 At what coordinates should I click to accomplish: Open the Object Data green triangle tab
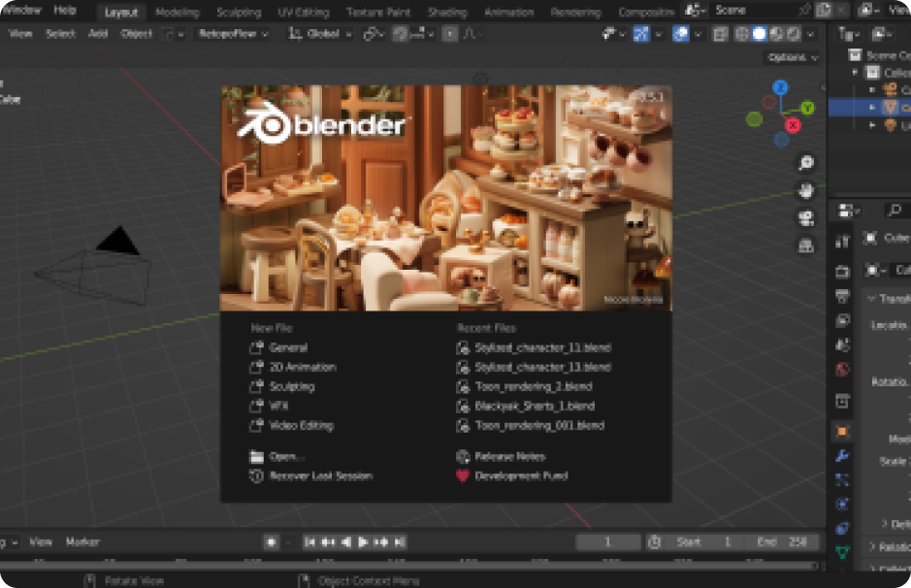[842, 552]
